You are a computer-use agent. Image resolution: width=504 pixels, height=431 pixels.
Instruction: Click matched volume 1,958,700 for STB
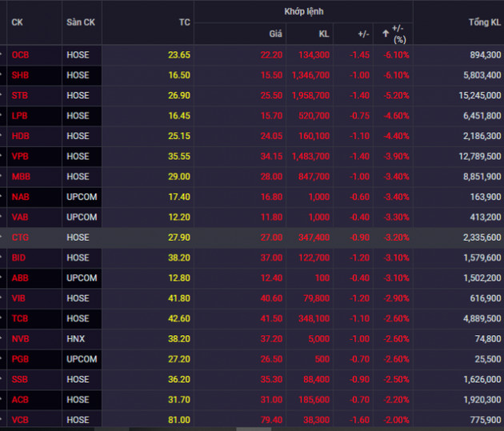coord(310,95)
